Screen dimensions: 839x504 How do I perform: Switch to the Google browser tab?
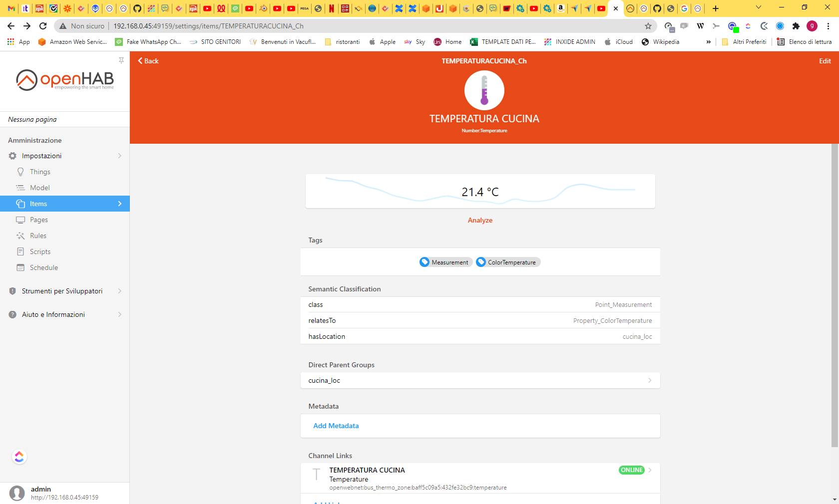(x=684, y=8)
